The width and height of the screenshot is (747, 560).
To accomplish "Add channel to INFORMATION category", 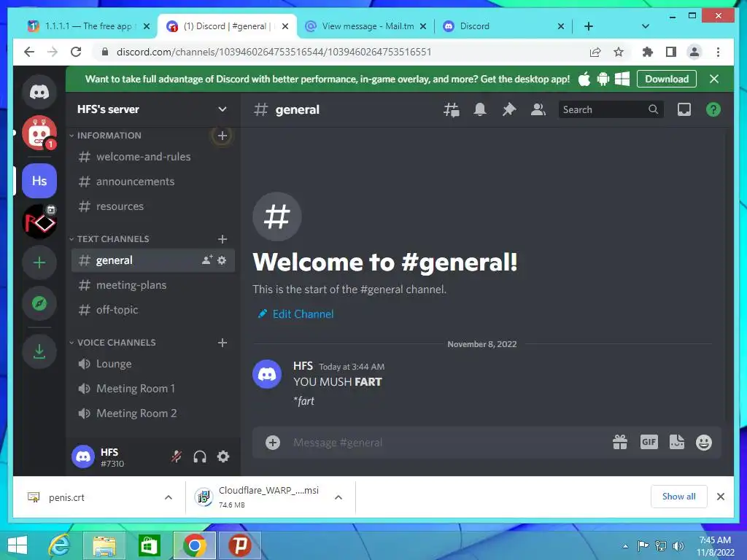I will click(222, 136).
